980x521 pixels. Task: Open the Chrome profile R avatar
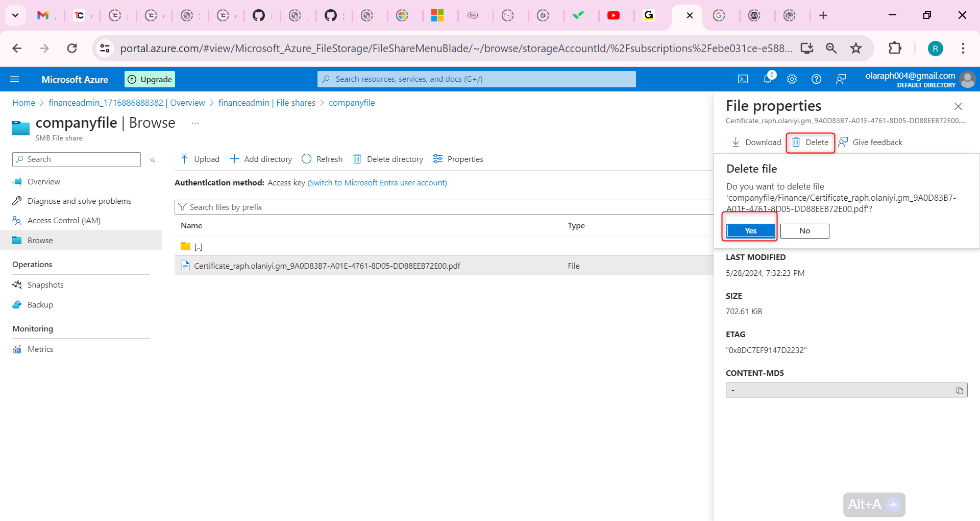(x=935, y=49)
